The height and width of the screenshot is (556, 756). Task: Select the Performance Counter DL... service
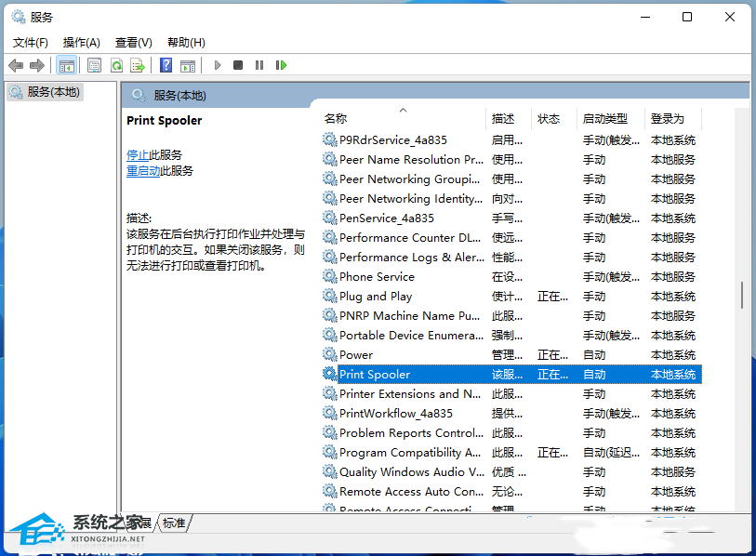coord(511,237)
